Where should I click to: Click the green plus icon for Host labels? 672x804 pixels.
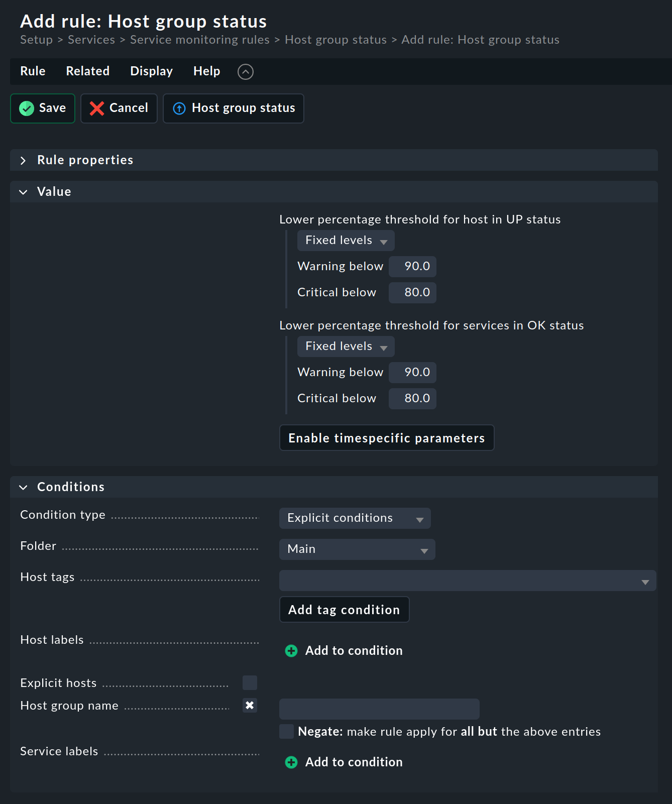[x=291, y=651]
